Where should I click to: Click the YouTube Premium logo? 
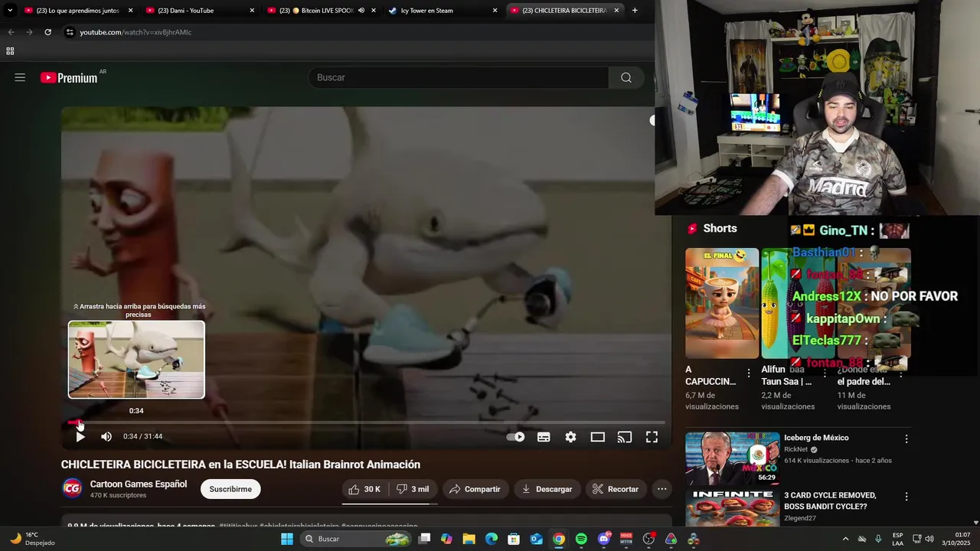click(x=69, y=77)
